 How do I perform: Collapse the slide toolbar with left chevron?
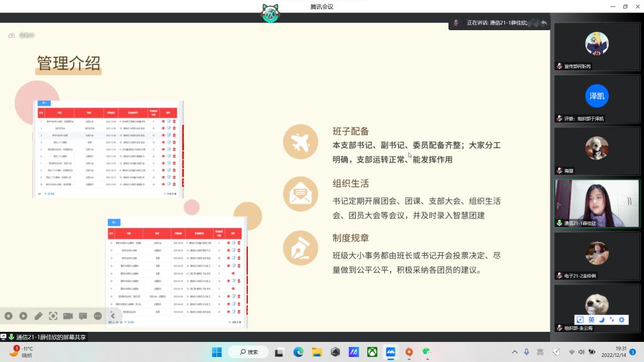click(113, 315)
